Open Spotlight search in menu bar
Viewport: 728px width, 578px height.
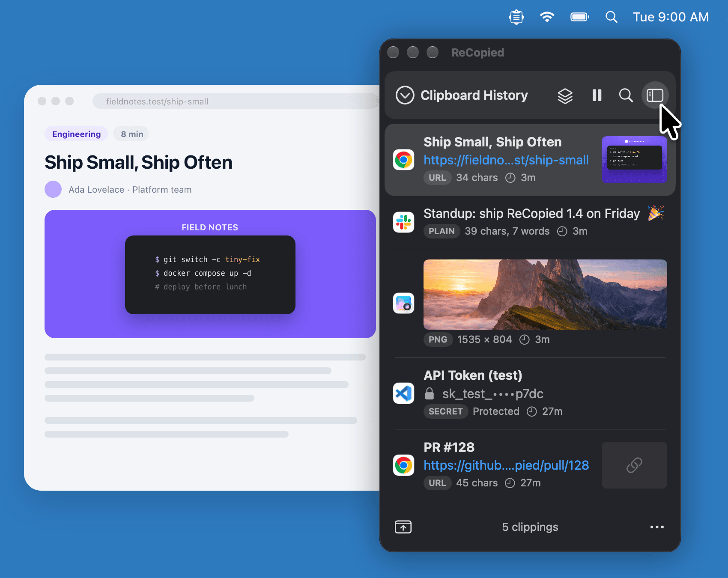pyautogui.click(x=612, y=17)
